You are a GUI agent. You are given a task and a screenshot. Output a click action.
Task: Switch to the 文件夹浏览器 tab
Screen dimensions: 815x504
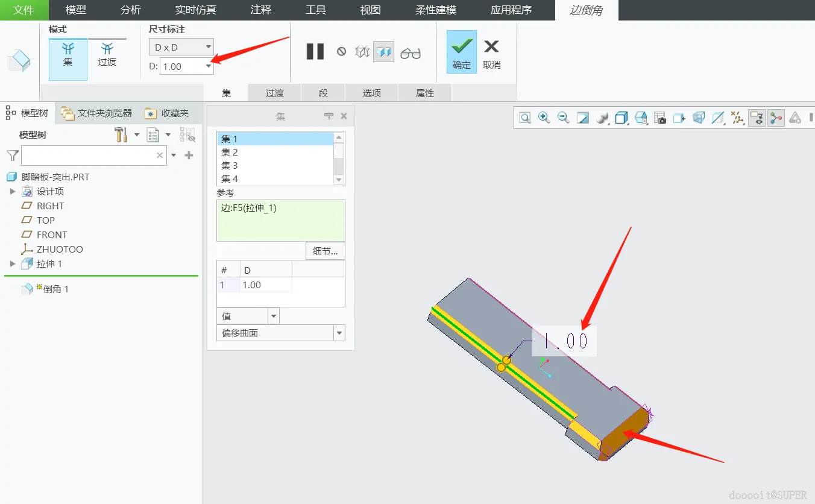pos(98,113)
